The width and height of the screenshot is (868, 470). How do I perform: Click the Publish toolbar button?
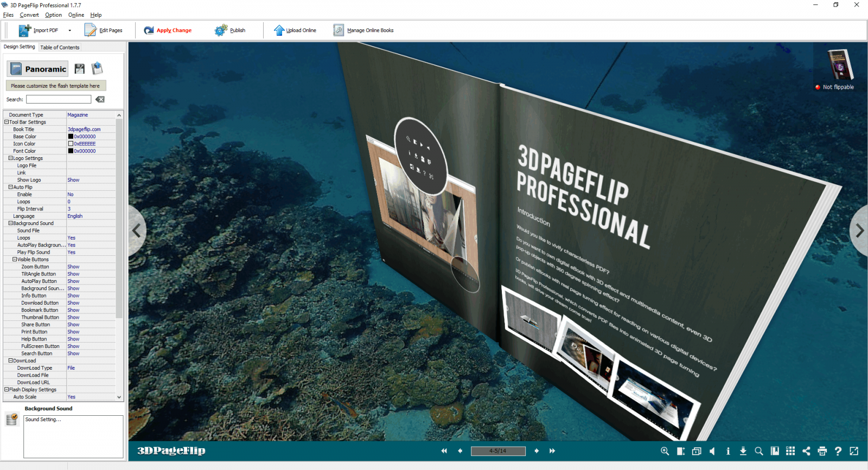230,30
